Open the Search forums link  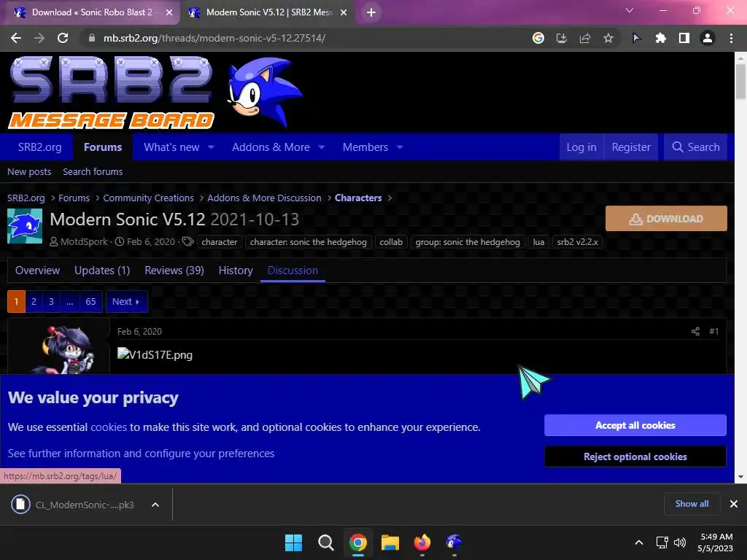point(93,172)
